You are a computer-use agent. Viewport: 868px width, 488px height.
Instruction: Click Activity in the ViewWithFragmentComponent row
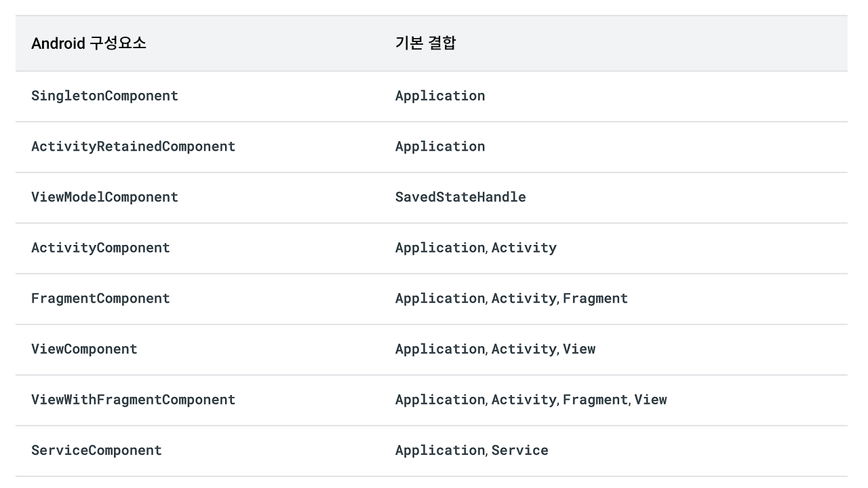pyautogui.click(x=524, y=400)
